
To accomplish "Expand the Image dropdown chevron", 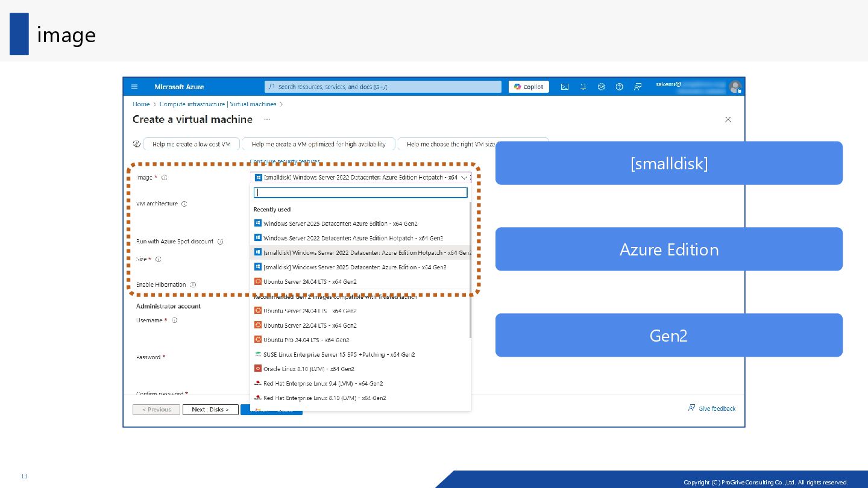I will point(463,178).
